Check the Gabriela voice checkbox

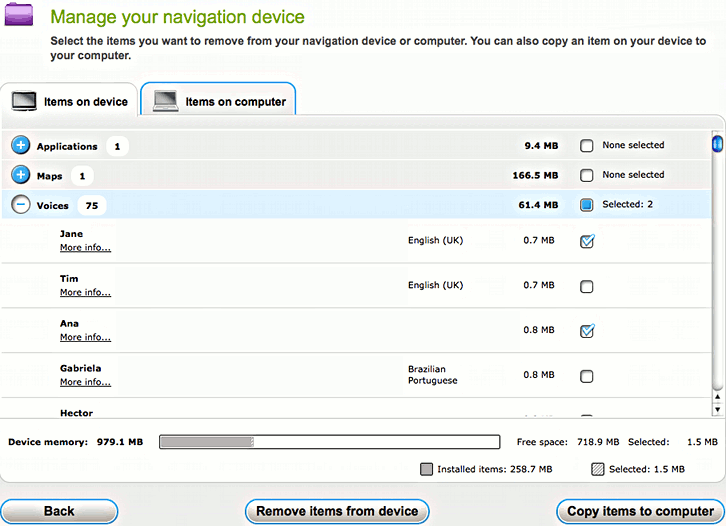click(x=587, y=376)
